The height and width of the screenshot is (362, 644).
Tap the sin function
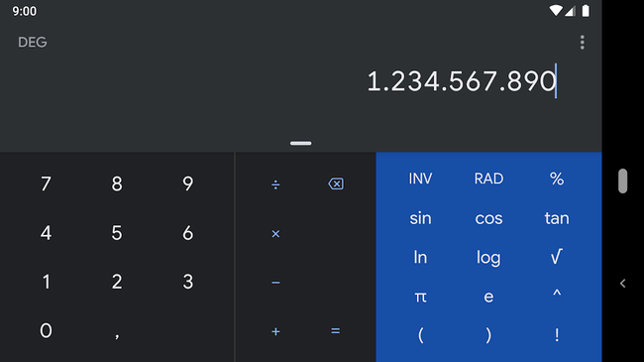[420, 218]
